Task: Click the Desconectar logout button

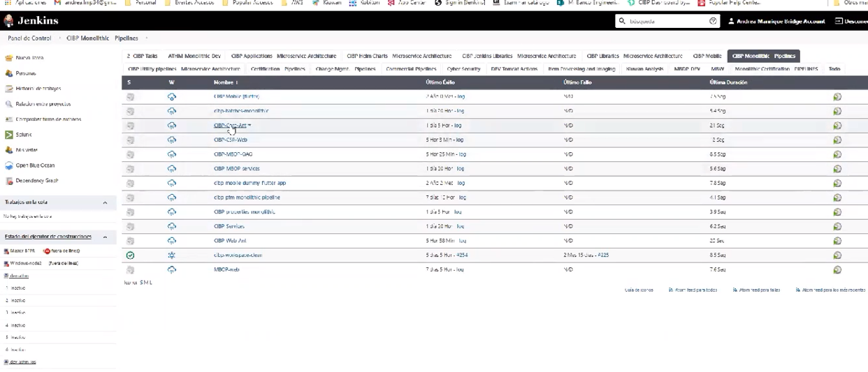Action: (851, 22)
